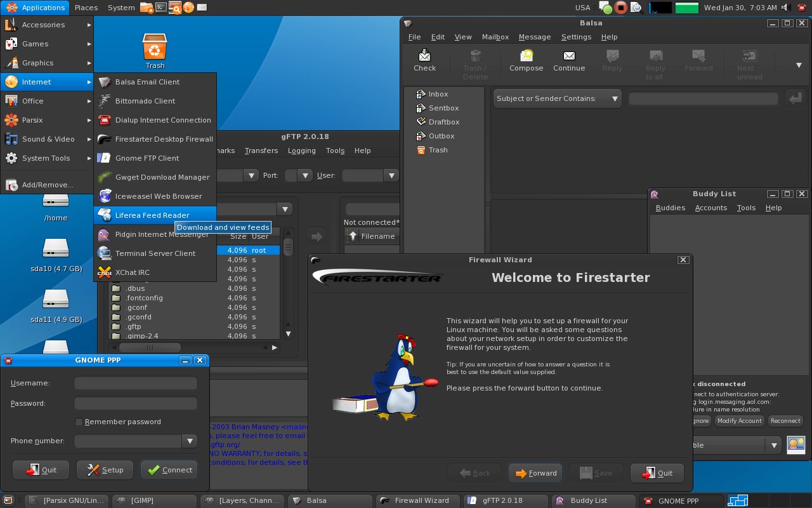Screen dimensions: 812x508
Task: Open the Subject or Sender Contains dropdown
Action: click(x=557, y=98)
